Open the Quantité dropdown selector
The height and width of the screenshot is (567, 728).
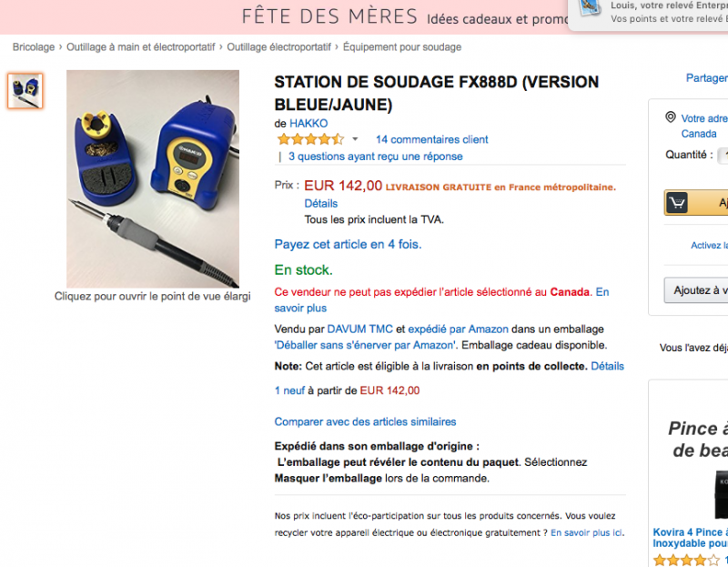(723, 155)
